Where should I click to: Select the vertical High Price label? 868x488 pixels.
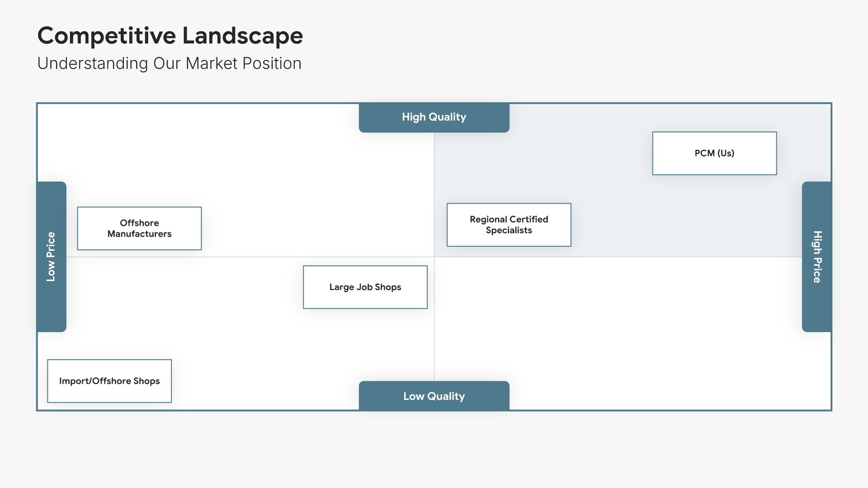coord(817,257)
